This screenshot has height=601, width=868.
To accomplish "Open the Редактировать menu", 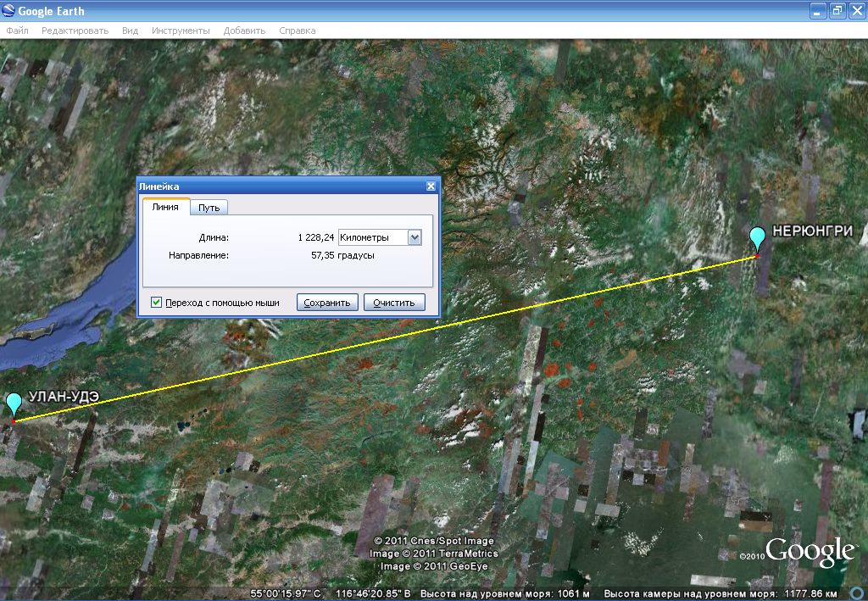I will pos(75,31).
